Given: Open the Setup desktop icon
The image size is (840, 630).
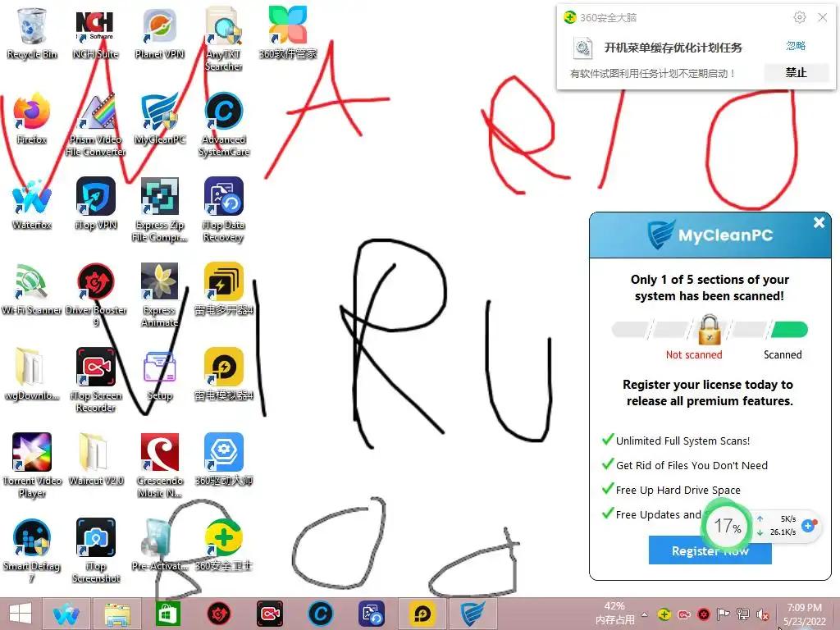Looking at the screenshot, I should (x=160, y=374).
